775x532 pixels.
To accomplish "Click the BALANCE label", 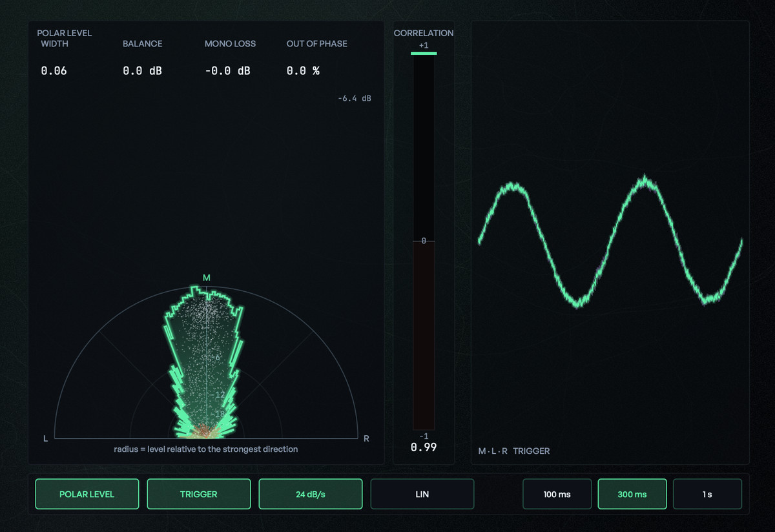I will (143, 44).
